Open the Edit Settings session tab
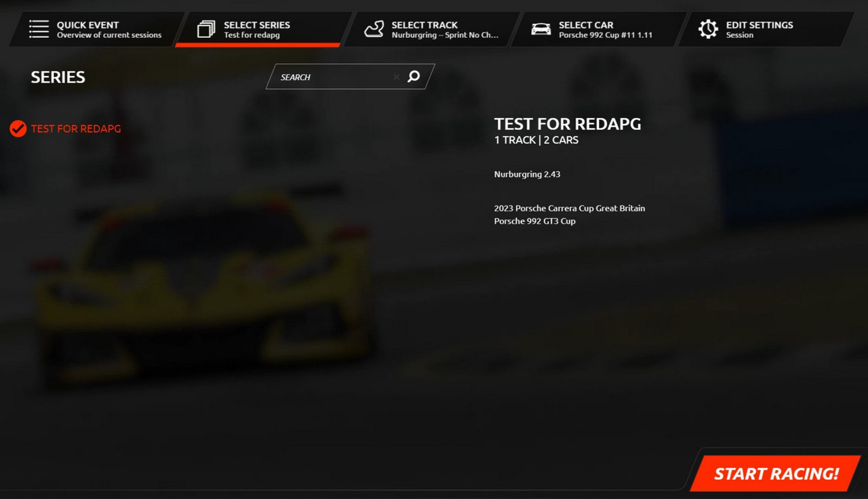Viewport: 868px width, 499px height. (765, 29)
